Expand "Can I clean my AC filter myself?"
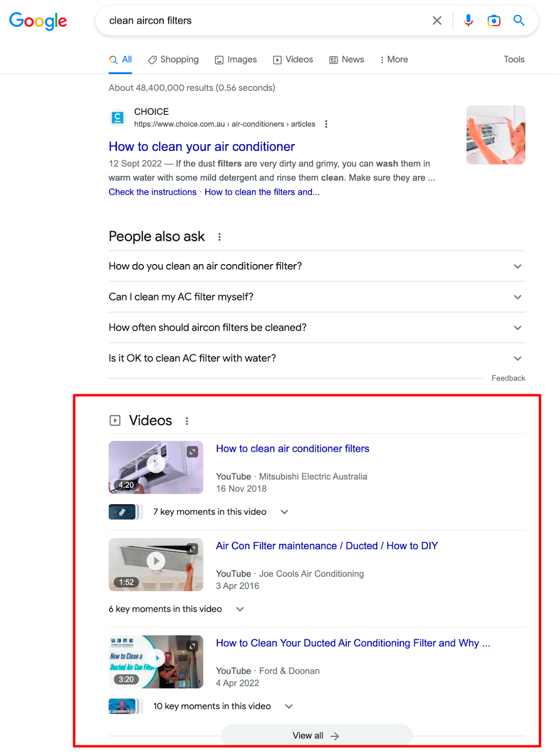The width and height of the screenshot is (560, 752). coord(317,297)
